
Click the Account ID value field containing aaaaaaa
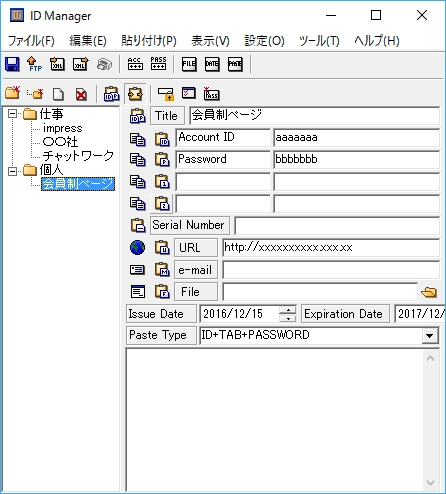[356, 138]
